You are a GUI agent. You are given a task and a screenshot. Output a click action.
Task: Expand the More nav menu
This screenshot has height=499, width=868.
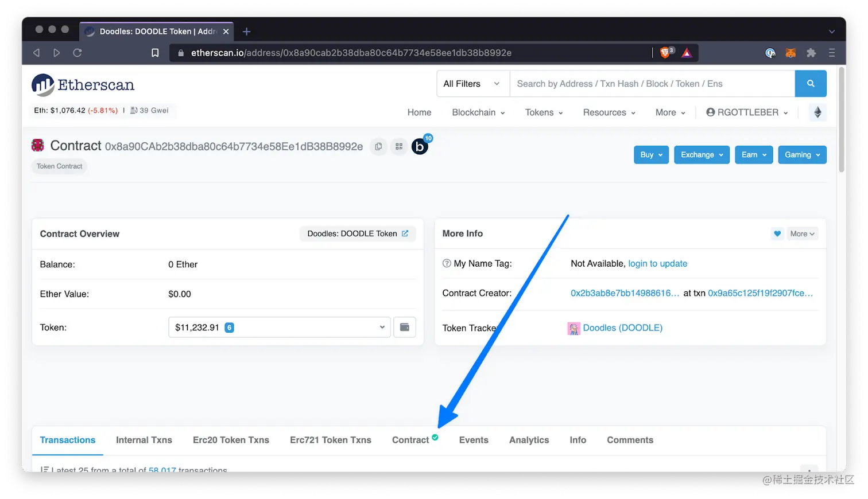671,112
